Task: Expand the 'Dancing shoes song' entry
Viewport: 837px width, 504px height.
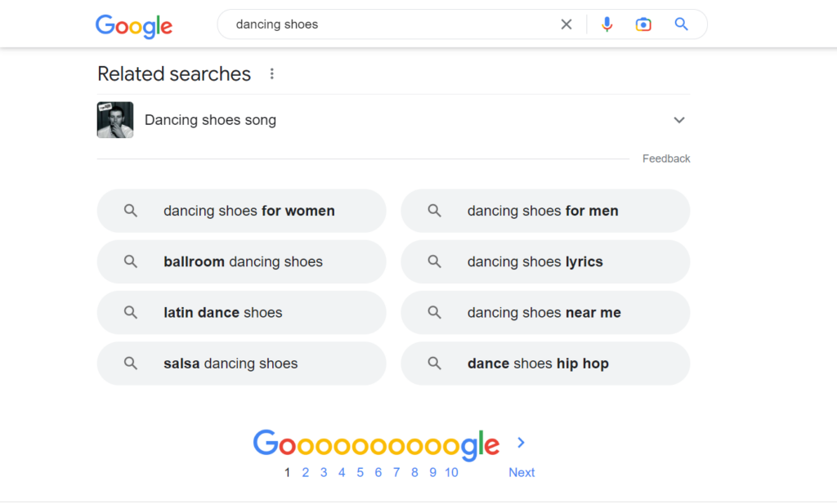Action: point(679,119)
